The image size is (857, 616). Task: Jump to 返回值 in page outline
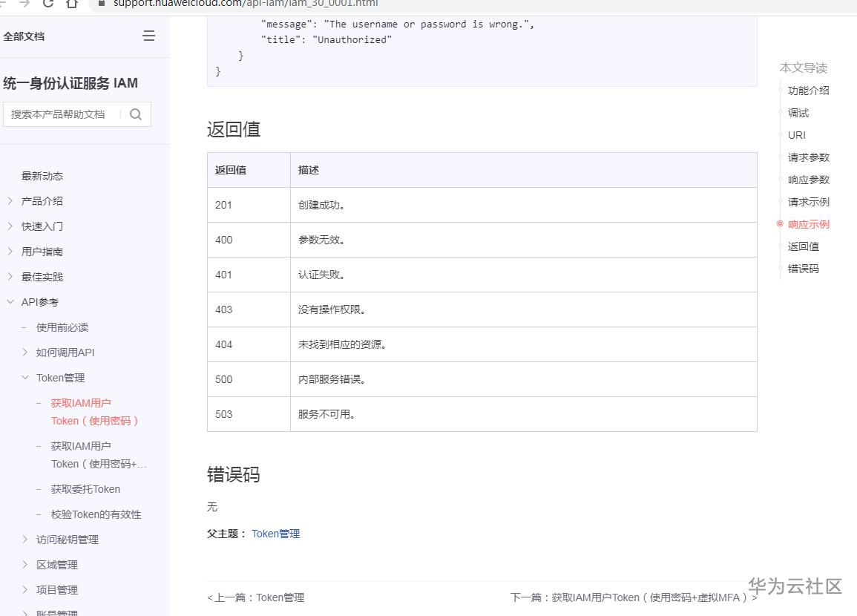(x=804, y=246)
